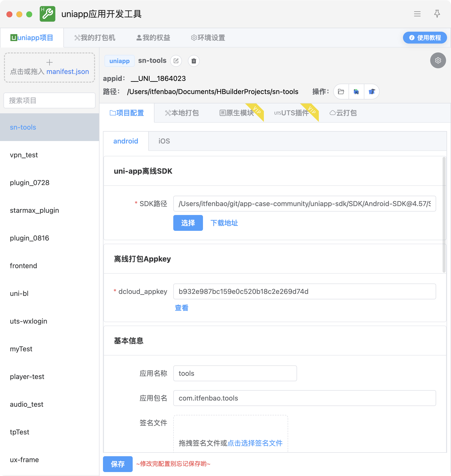Click the config panel vertical scrollbar
The height and width of the screenshot is (476, 451).
click(x=444, y=215)
